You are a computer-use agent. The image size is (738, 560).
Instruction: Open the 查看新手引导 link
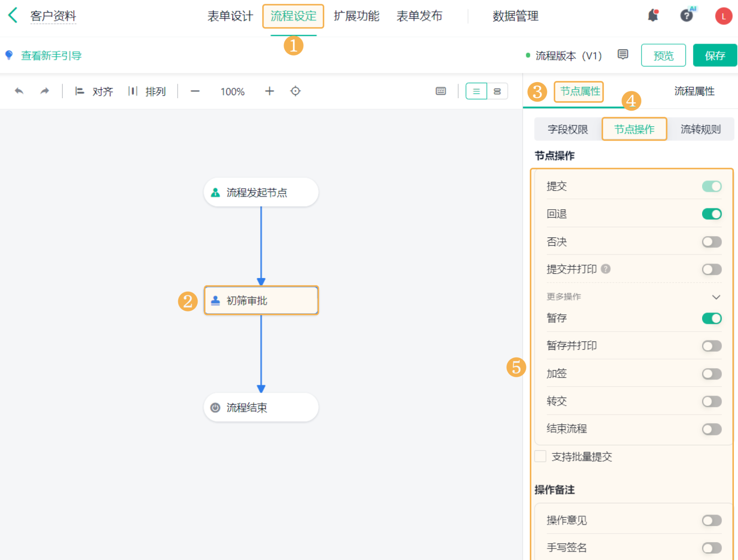[x=51, y=55]
